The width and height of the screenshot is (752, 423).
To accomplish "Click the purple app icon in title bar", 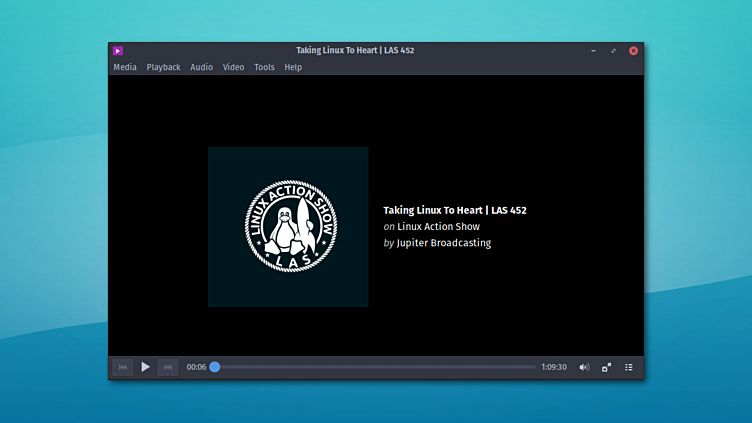I will pyautogui.click(x=118, y=50).
